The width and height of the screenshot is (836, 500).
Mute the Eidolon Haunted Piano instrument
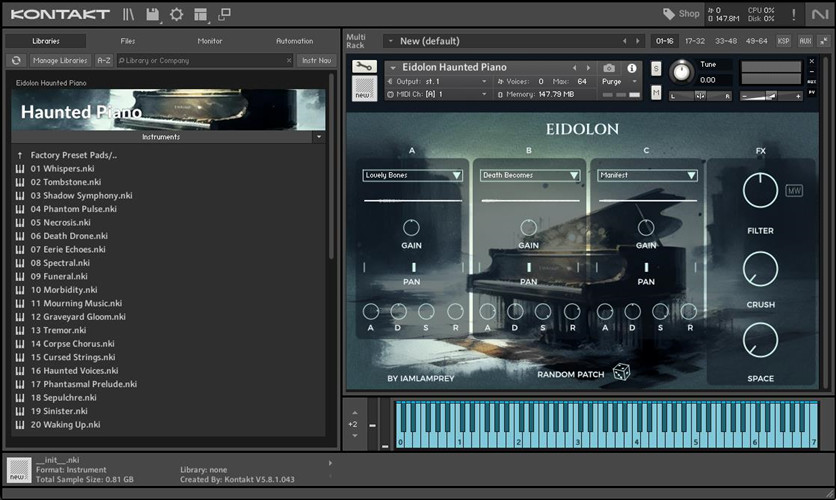point(656,92)
